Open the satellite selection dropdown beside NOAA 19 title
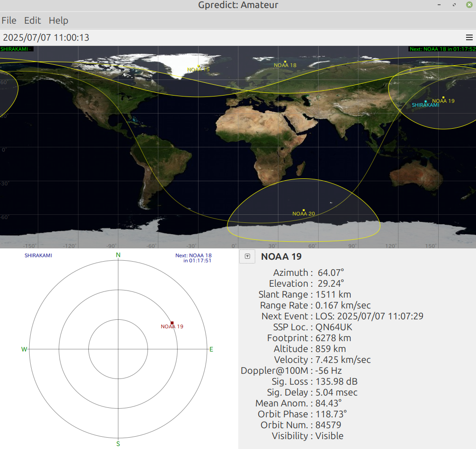This screenshot has width=476, height=449. coord(247,256)
